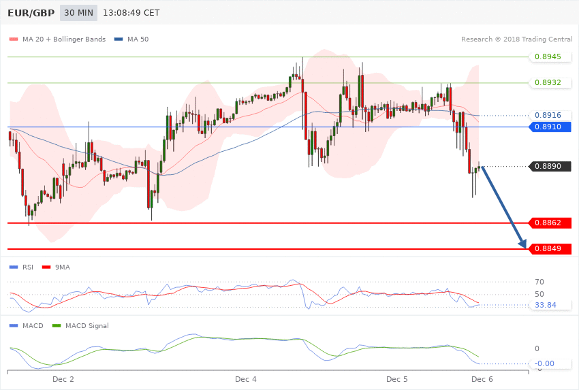Click the Dec 2 date axis label
This screenshot has width=579, height=392.
[x=63, y=379]
